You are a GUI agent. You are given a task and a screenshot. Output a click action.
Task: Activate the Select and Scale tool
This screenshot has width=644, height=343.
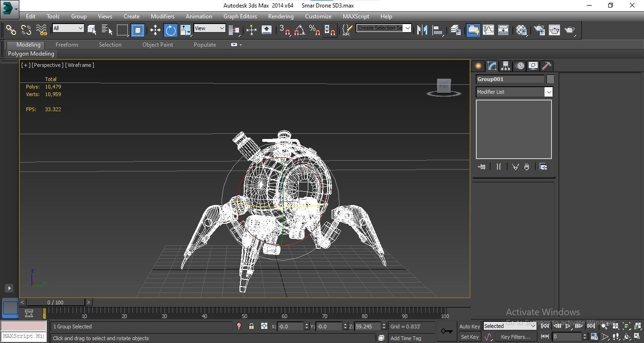point(185,30)
